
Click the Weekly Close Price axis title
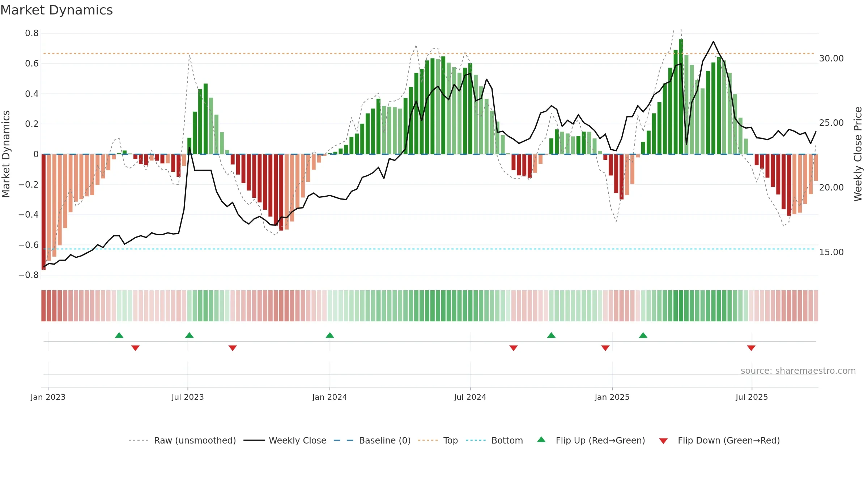[x=858, y=154]
